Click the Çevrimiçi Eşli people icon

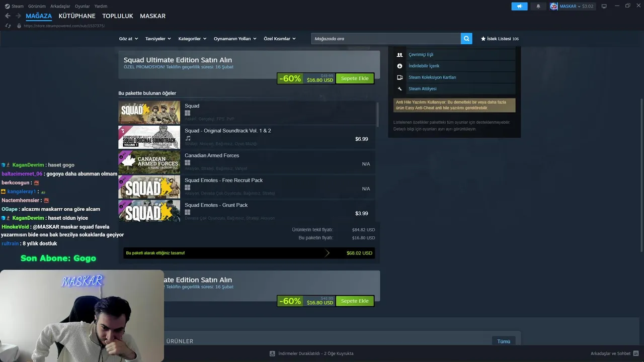(399, 54)
